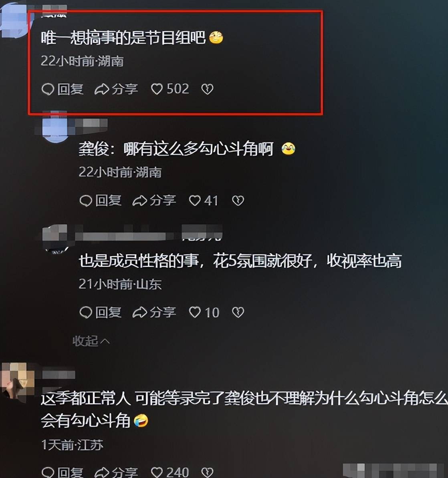Like the 花5氛围 reply with 10 likes
448x478 pixels.
pyautogui.click(x=204, y=313)
